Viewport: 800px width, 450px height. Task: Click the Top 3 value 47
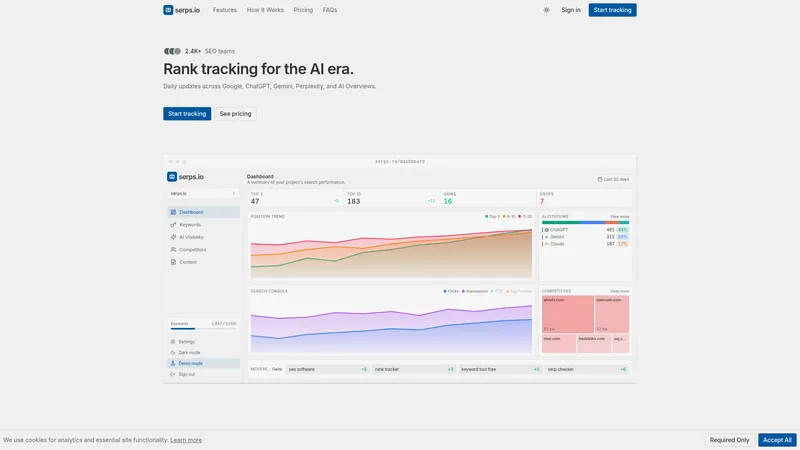[255, 202]
